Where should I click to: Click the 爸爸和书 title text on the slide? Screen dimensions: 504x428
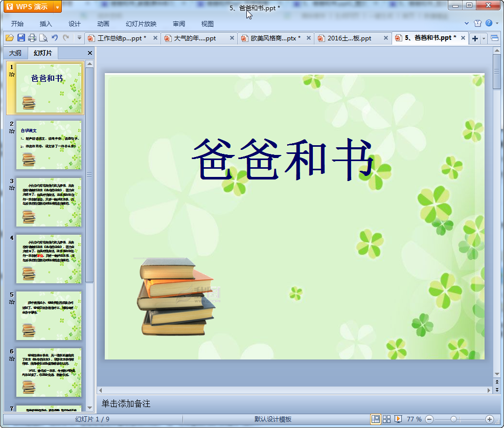point(283,160)
